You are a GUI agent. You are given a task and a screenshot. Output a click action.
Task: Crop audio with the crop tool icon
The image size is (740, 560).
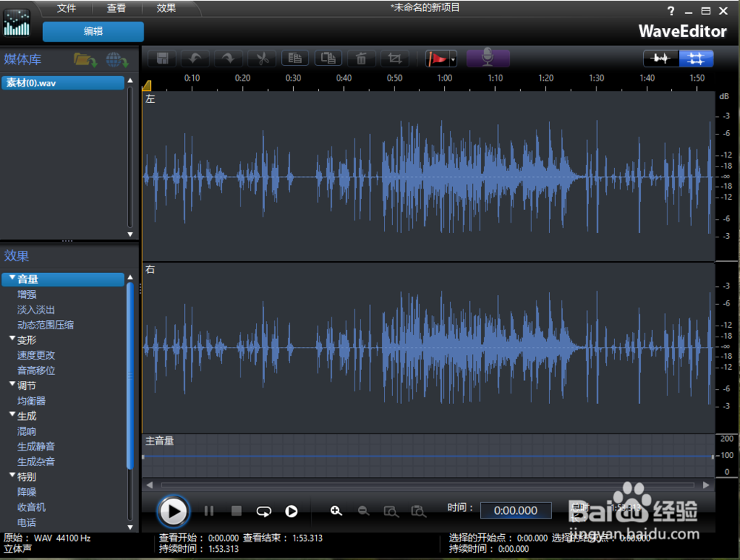click(x=394, y=58)
